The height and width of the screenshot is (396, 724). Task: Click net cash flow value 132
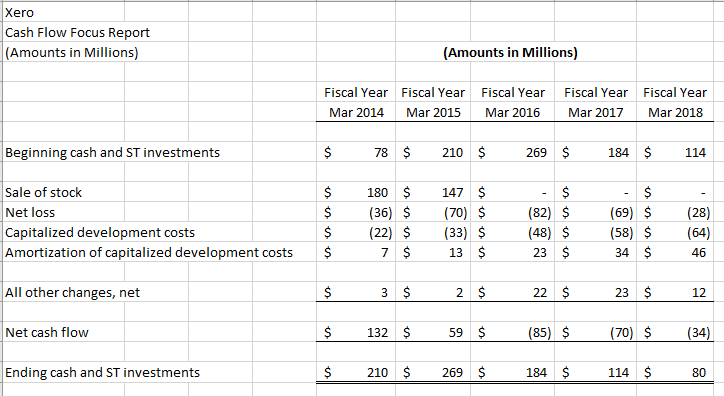377,332
